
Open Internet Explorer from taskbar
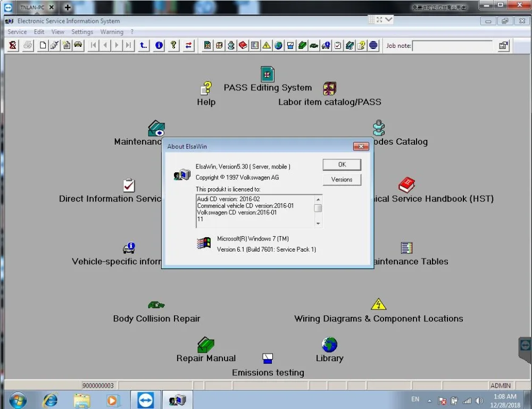50,400
